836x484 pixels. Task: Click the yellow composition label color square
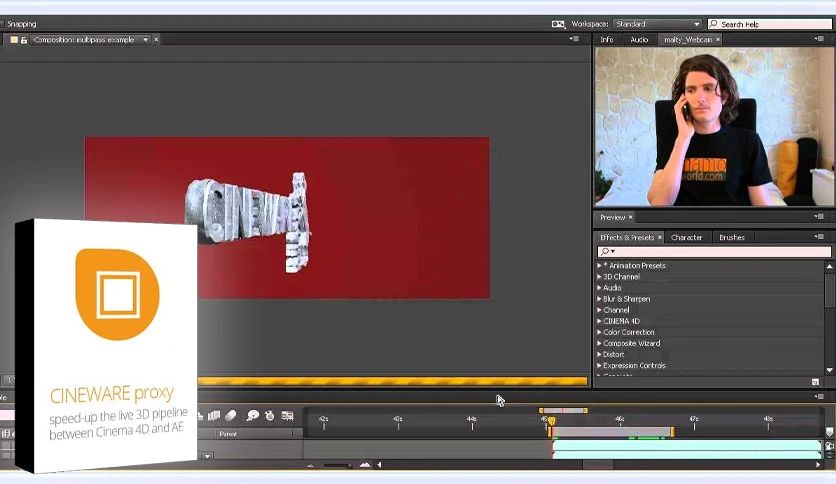pos(14,40)
